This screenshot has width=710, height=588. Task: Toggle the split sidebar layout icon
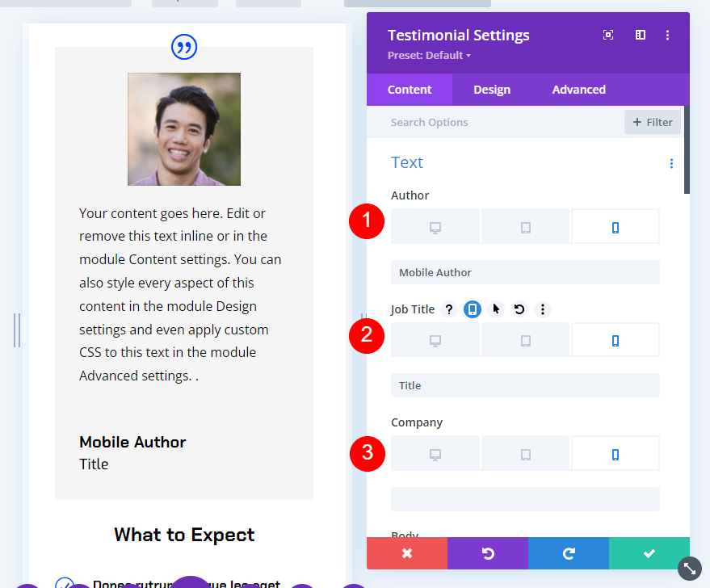[x=641, y=35]
